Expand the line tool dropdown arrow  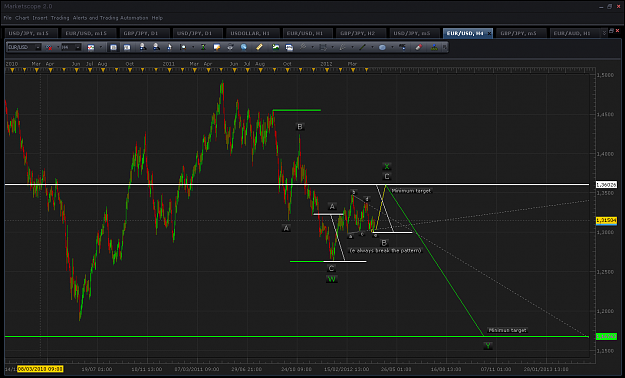coord(372,47)
